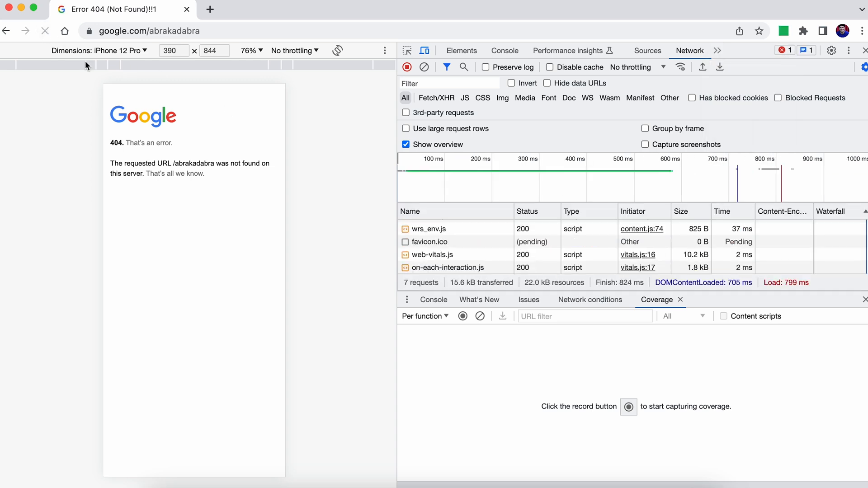Open Network panel throttling dropdown
Image resolution: width=868 pixels, height=488 pixels.
click(x=638, y=67)
